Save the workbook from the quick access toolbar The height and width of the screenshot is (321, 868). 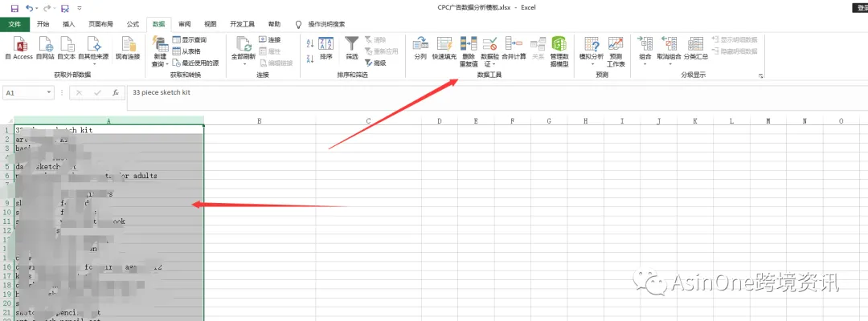click(x=14, y=8)
